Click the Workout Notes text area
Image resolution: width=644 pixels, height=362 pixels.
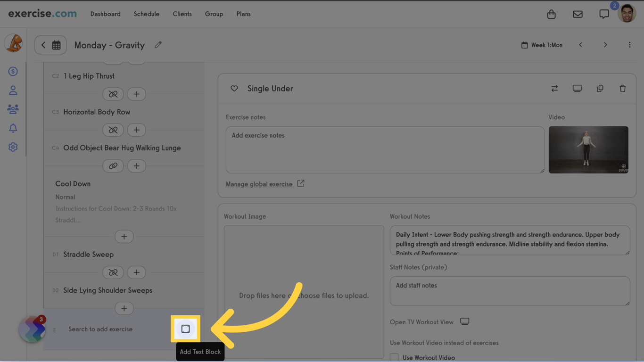point(510,240)
